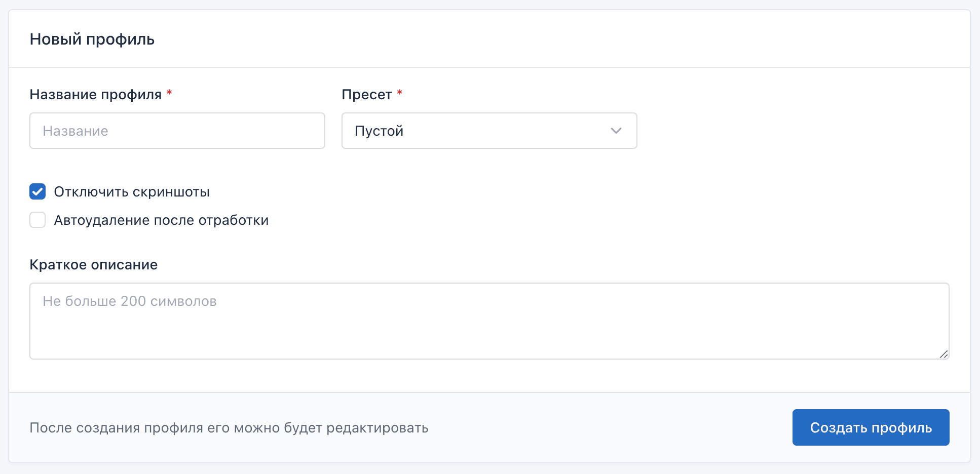Click the Краткое описание text area
The width and height of the screenshot is (980, 474).
[489, 329]
